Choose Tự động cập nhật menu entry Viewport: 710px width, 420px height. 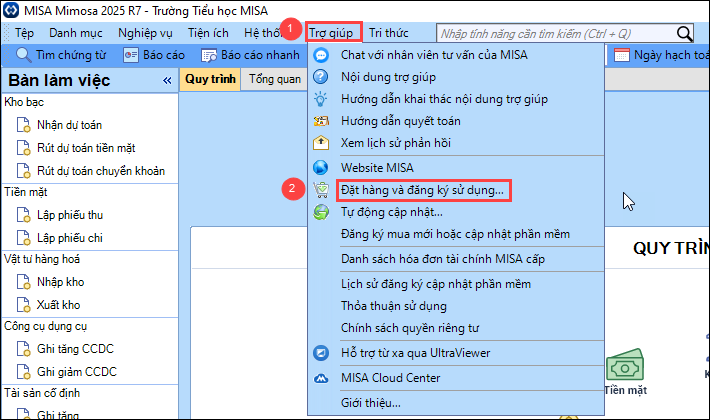(x=456, y=212)
